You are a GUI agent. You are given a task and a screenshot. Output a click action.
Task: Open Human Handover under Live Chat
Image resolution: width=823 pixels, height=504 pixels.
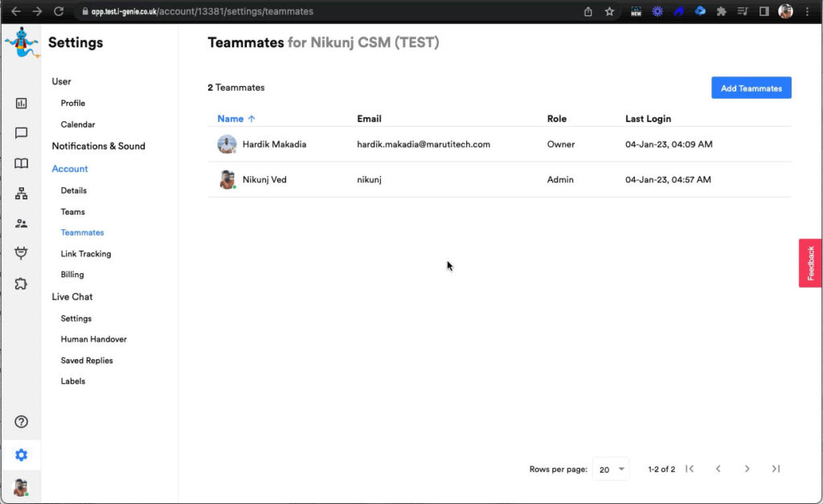(93, 339)
